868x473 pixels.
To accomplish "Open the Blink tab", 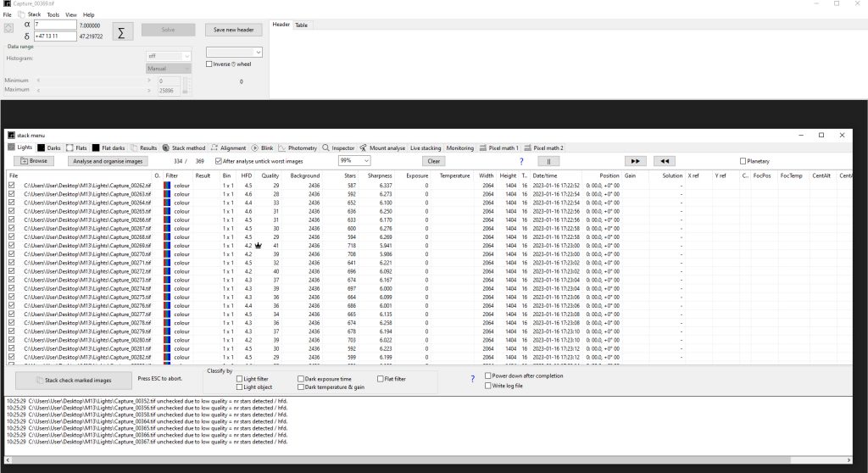I will click(263, 147).
